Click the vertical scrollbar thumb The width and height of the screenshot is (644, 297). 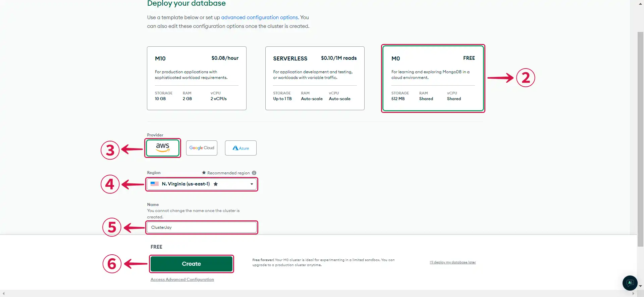(640, 139)
